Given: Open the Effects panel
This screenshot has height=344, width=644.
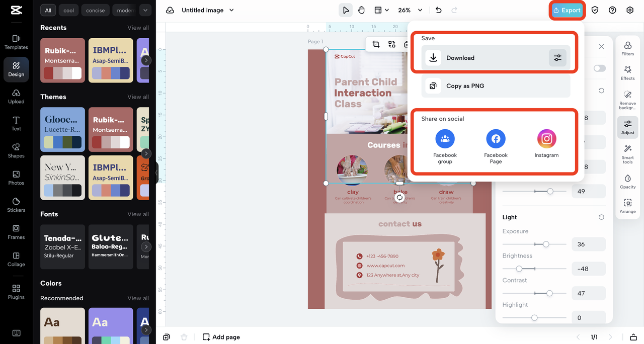Looking at the screenshot, I should [627, 73].
